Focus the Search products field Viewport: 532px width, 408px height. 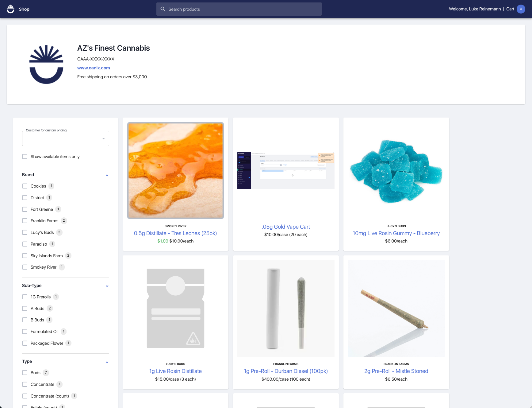[242, 9]
